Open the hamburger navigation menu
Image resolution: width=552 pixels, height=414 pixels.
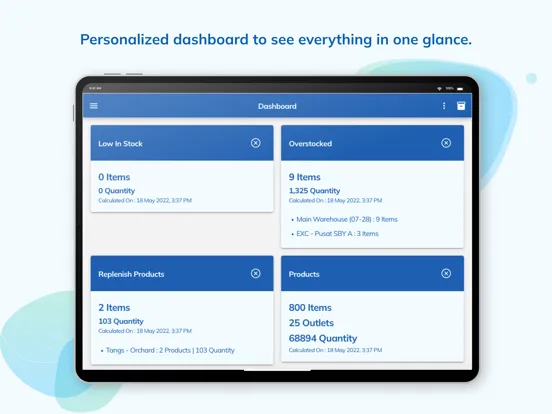(94, 106)
